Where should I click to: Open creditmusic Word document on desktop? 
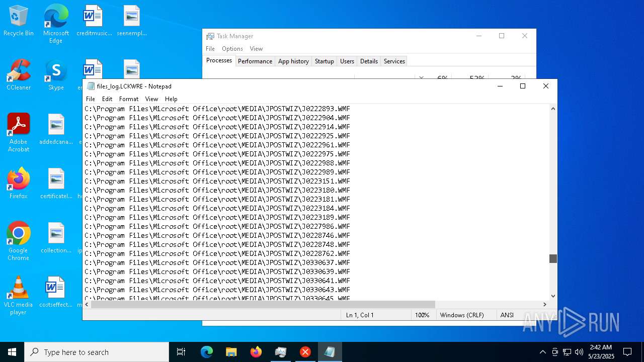click(94, 21)
